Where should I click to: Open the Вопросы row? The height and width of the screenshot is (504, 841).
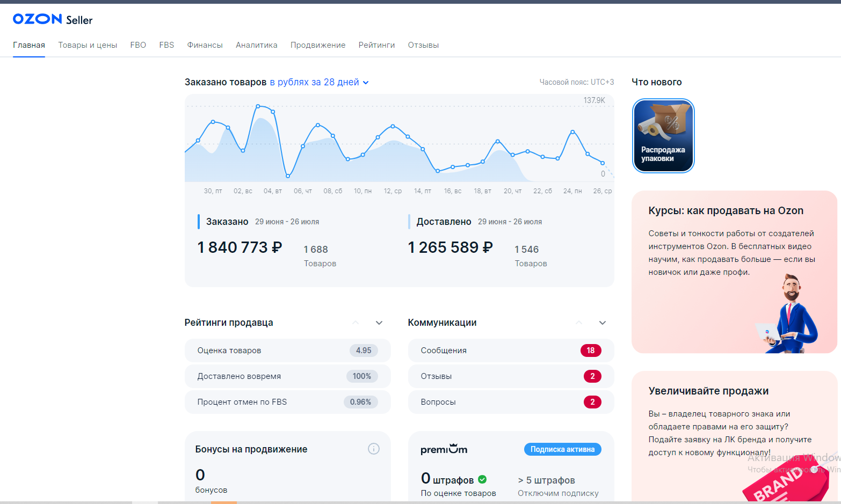[511, 402]
